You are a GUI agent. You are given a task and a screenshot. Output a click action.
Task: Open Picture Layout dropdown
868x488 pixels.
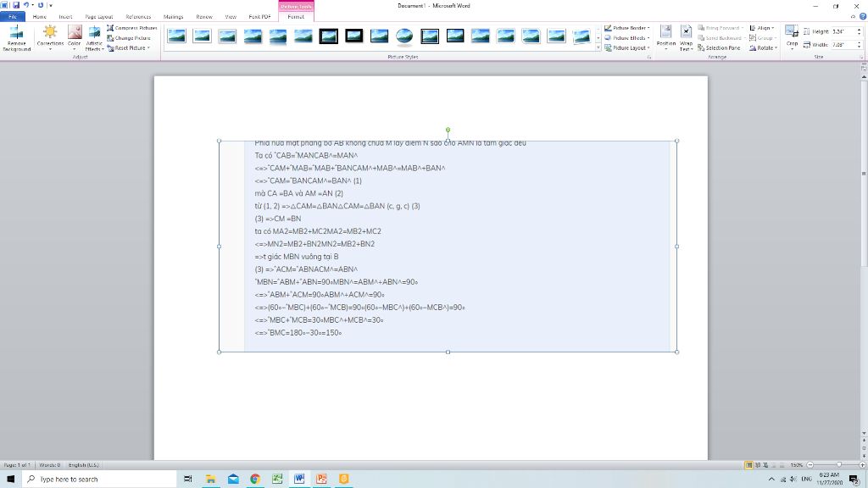coord(626,47)
